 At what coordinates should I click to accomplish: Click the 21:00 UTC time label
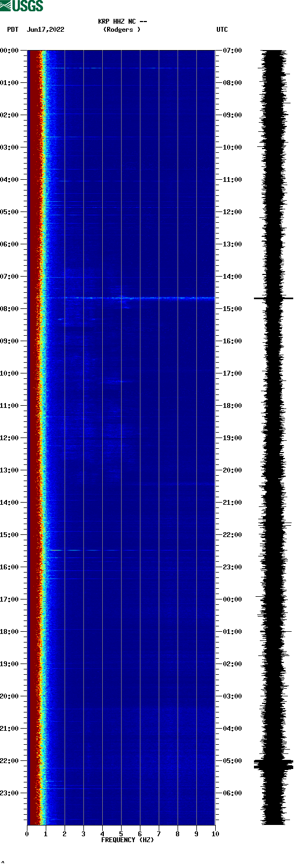(x=232, y=503)
